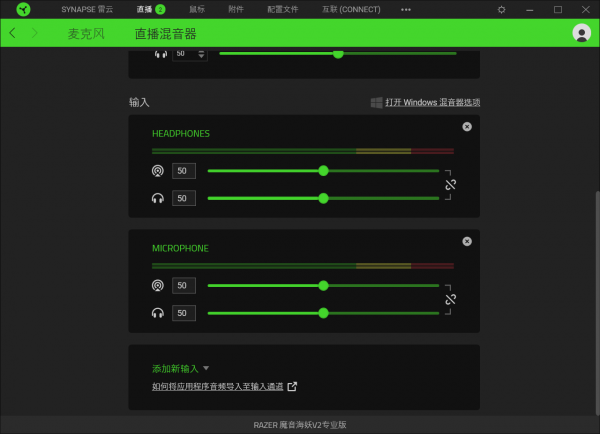This screenshot has width=600, height=434.
Task: Click the Razer logo icon
Action: coord(23,9)
